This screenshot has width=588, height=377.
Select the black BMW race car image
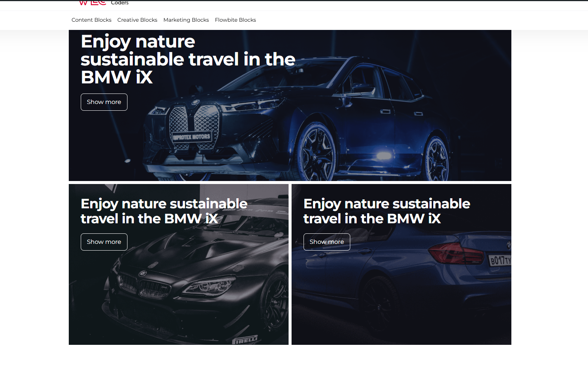pyautogui.click(x=179, y=264)
